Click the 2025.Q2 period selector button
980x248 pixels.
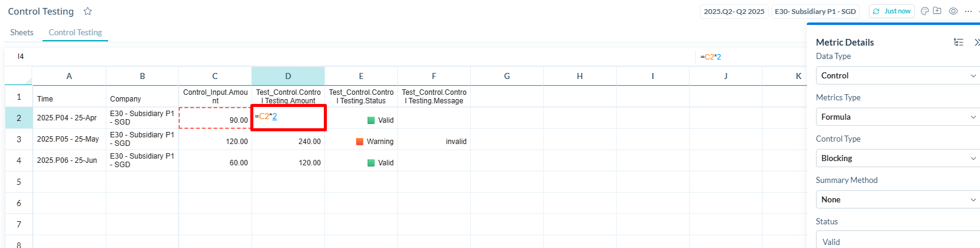734,11
